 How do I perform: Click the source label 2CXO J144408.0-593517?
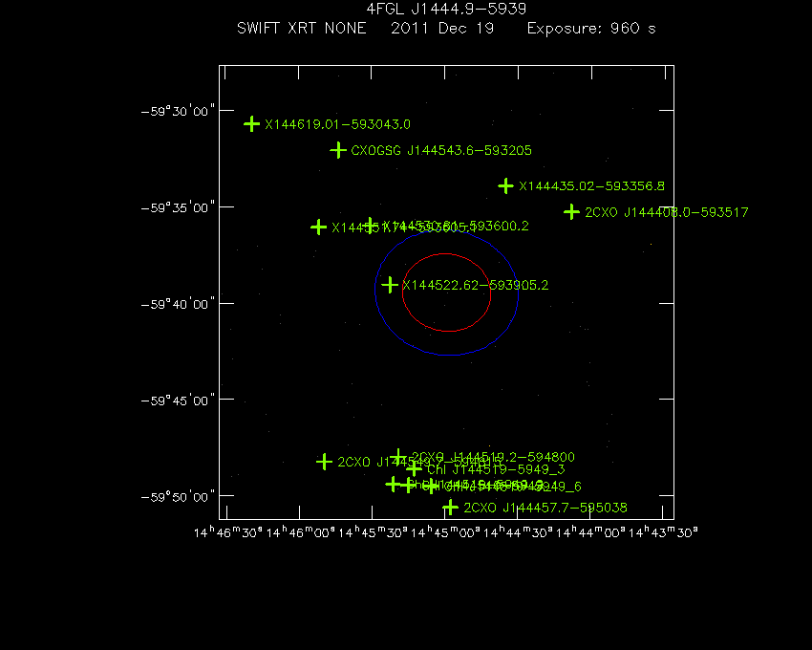(667, 212)
